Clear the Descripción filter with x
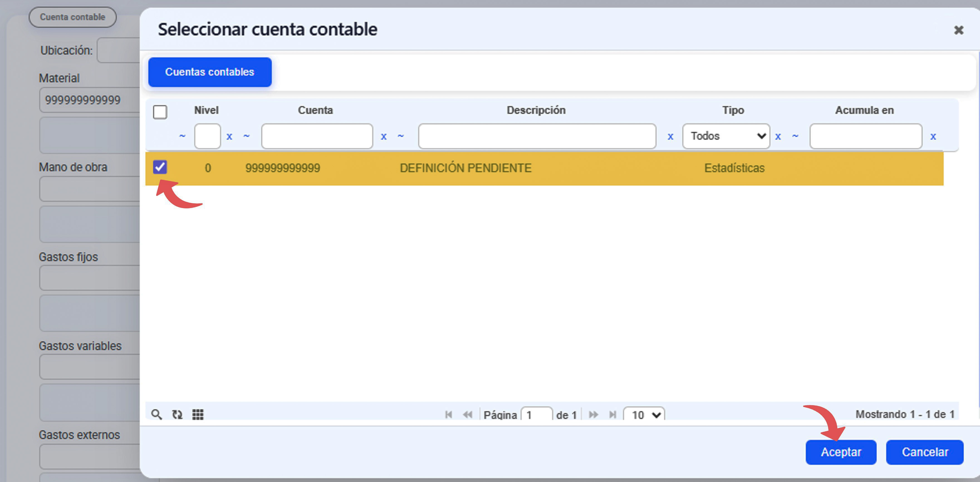The width and height of the screenshot is (980, 482). coord(670,137)
